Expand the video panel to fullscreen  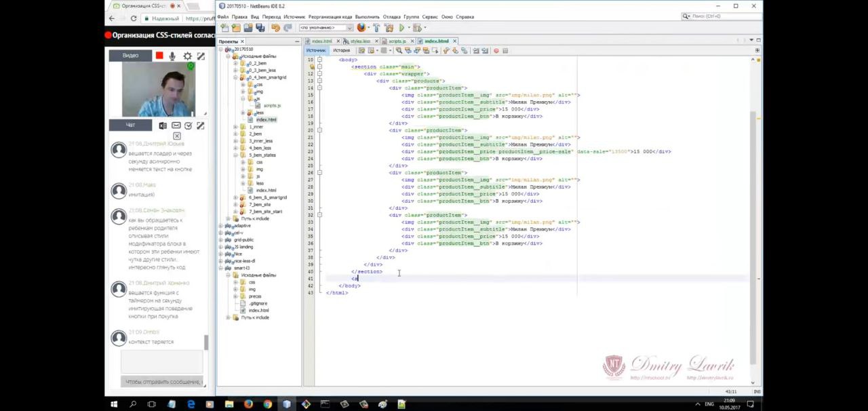pos(201,56)
